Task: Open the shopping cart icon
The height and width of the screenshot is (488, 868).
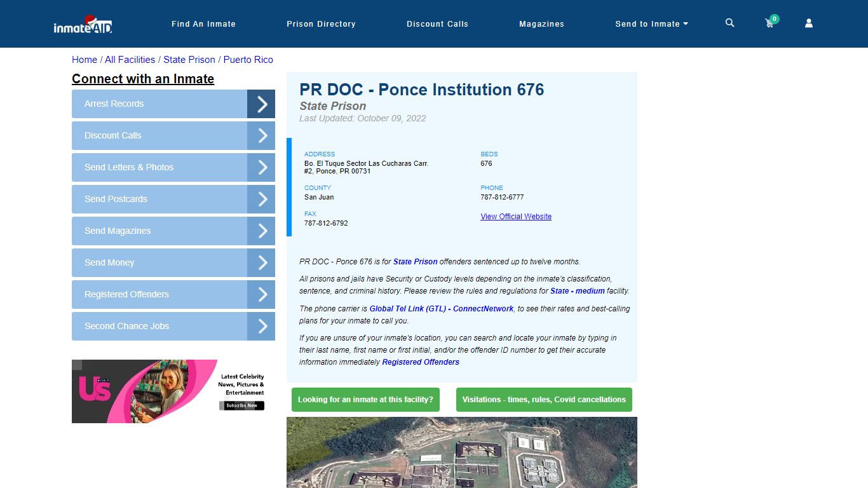Action: click(770, 23)
